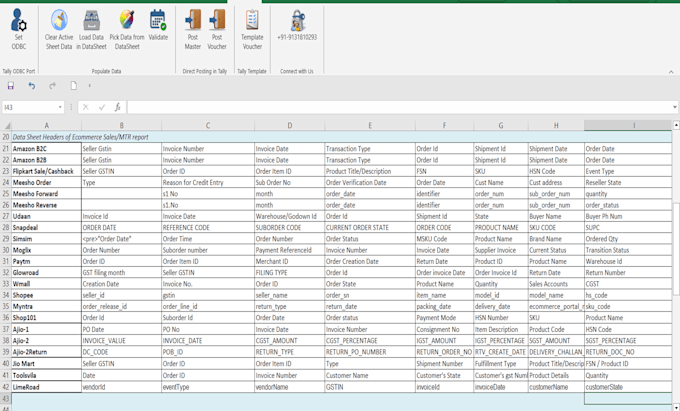This screenshot has height=411, width=680.
Task: Select column A header
Action: point(46,126)
